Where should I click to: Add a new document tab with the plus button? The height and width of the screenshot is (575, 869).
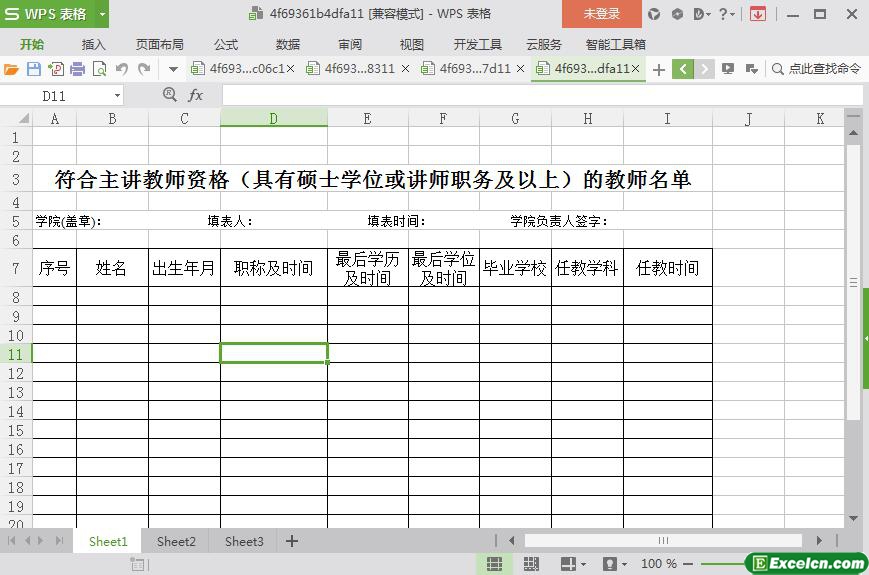pyautogui.click(x=659, y=69)
